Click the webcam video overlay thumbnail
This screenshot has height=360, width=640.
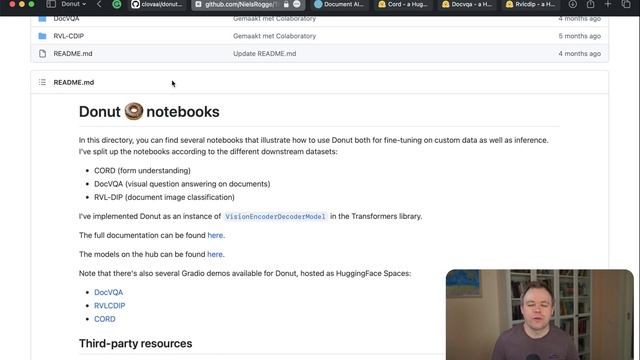[540, 315]
